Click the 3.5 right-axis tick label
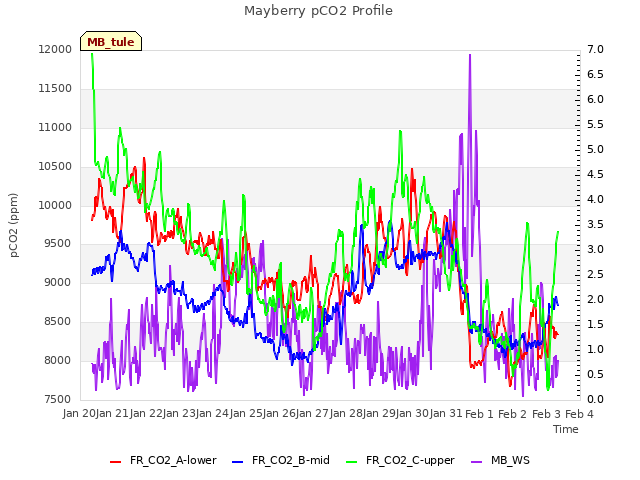Image resolution: width=640 pixels, height=480 pixels. click(595, 224)
